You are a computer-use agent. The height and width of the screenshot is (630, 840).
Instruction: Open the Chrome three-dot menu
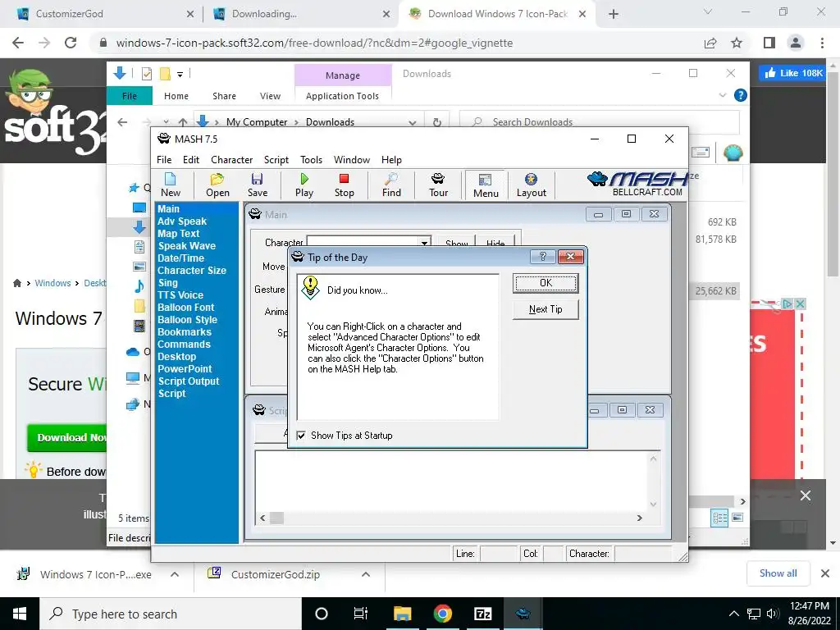pos(822,43)
